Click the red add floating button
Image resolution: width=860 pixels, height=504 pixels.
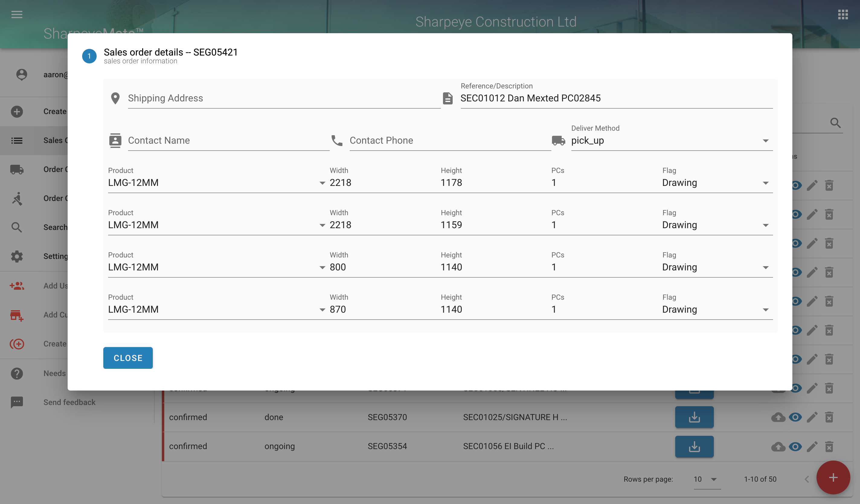click(833, 477)
